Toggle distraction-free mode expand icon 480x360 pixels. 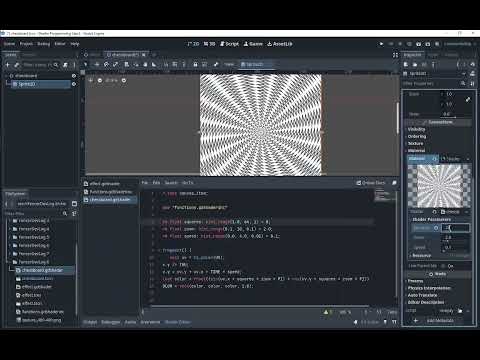[395, 55]
